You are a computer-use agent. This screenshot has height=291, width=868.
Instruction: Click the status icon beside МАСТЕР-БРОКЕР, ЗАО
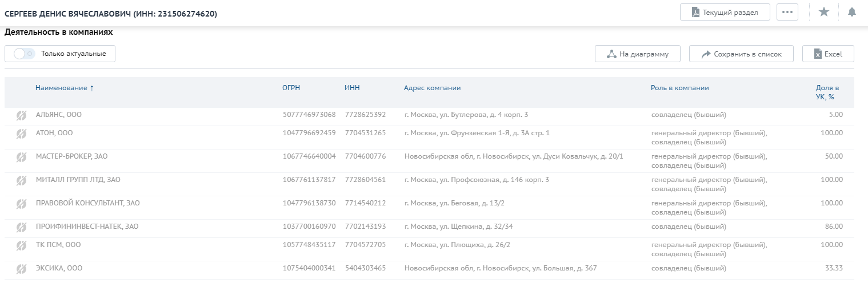click(21, 157)
